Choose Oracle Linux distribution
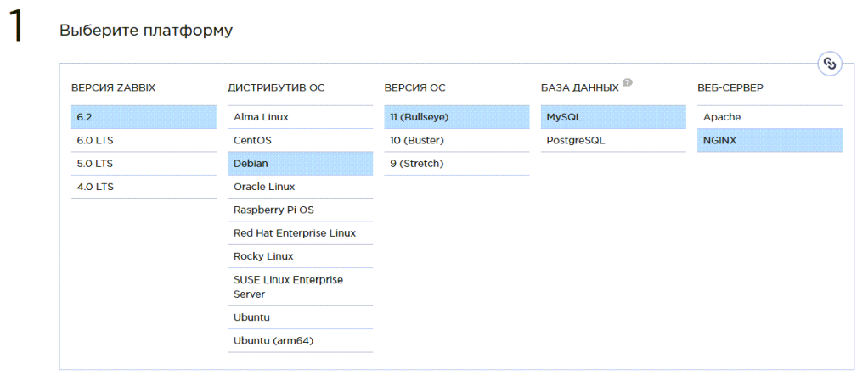Image resolution: width=868 pixels, height=375 pixels. click(x=300, y=187)
